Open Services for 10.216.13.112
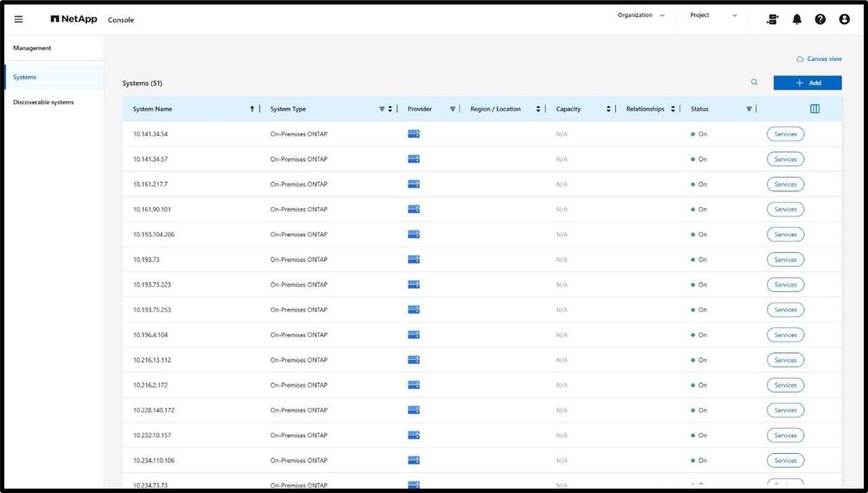Image resolution: width=868 pixels, height=493 pixels. [785, 360]
